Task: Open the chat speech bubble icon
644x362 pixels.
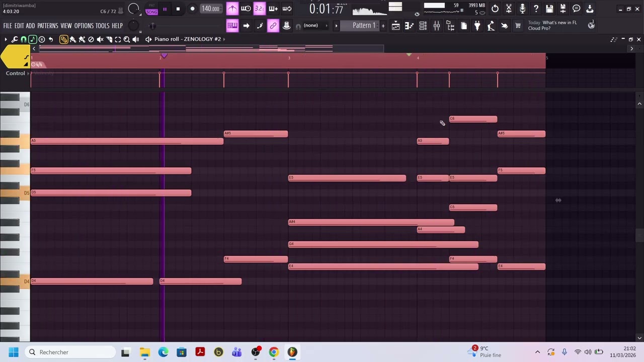Action: tap(577, 9)
